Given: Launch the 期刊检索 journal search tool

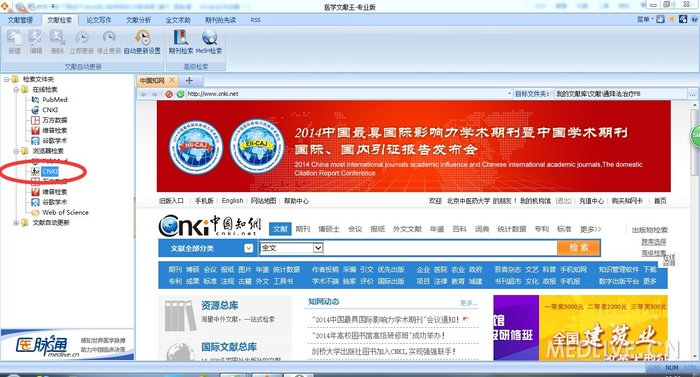Looking at the screenshot, I should pyautogui.click(x=180, y=42).
